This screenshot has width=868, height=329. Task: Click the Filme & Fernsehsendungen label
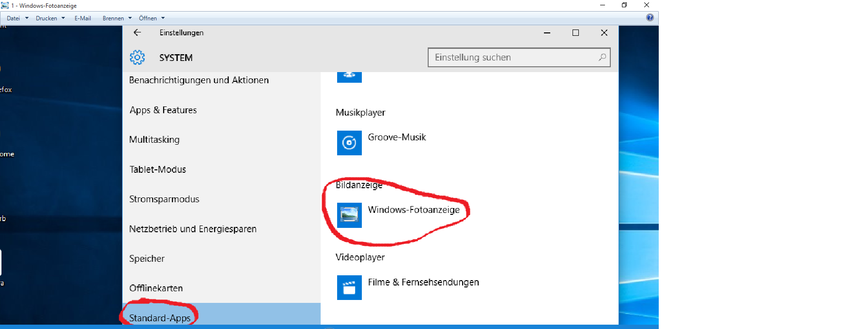(423, 282)
